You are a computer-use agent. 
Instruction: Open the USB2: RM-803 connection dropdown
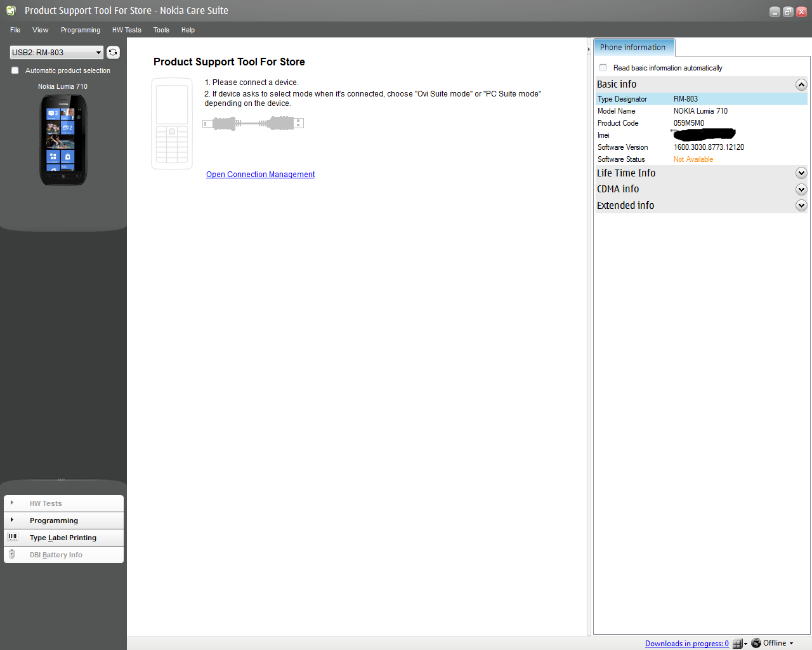[56, 52]
